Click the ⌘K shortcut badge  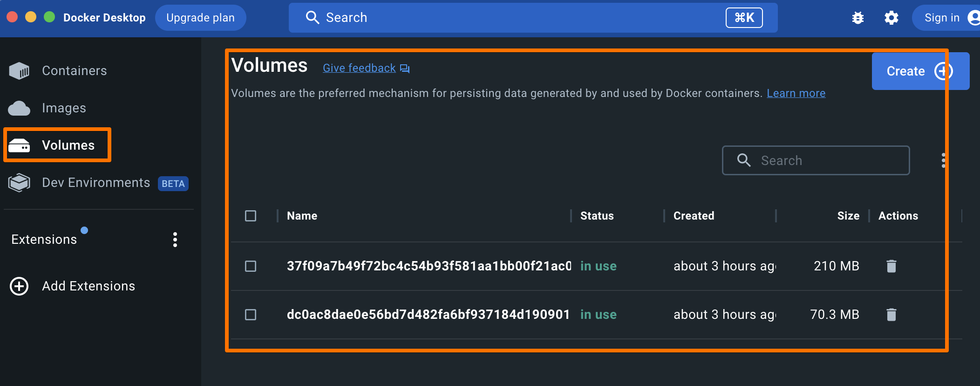click(x=744, y=18)
